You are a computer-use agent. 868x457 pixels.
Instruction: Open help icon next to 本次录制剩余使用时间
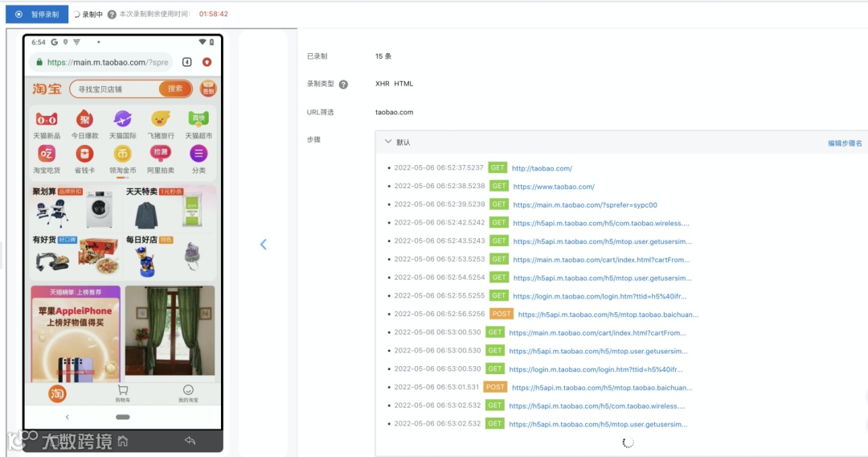pyautogui.click(x=112, y=14)
